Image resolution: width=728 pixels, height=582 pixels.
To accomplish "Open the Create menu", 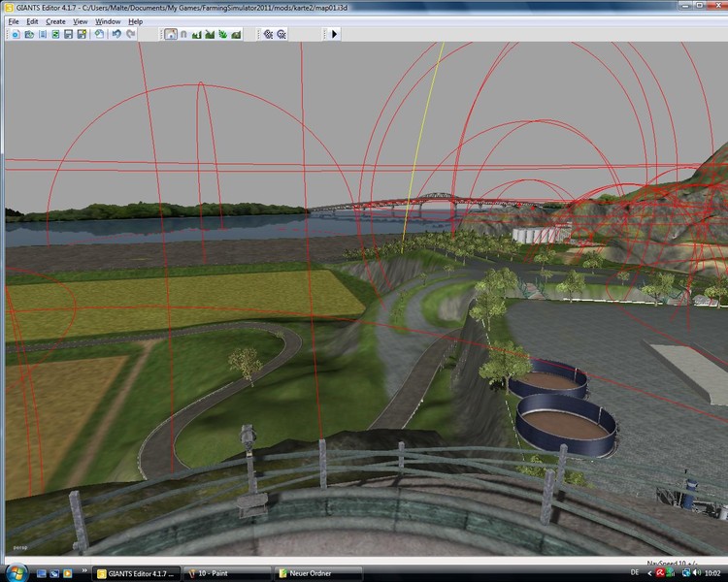I will [x=55, y=21].
